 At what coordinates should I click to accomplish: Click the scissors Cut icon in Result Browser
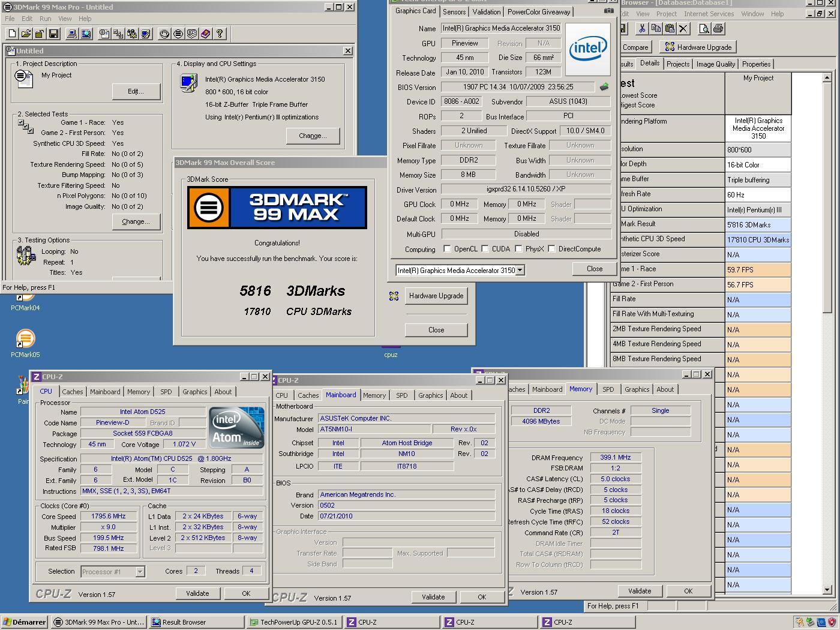(642, 28)
